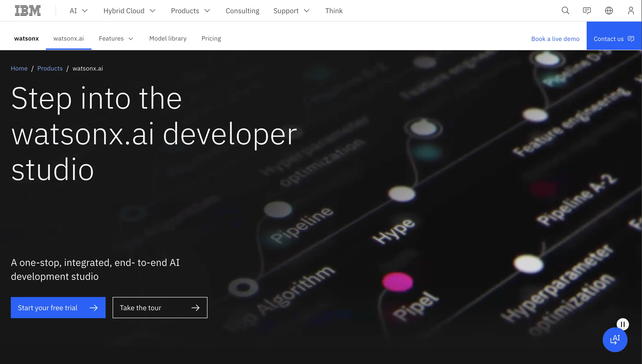Open the Think menu item
642x364 pixels.
tap(334, 11)
